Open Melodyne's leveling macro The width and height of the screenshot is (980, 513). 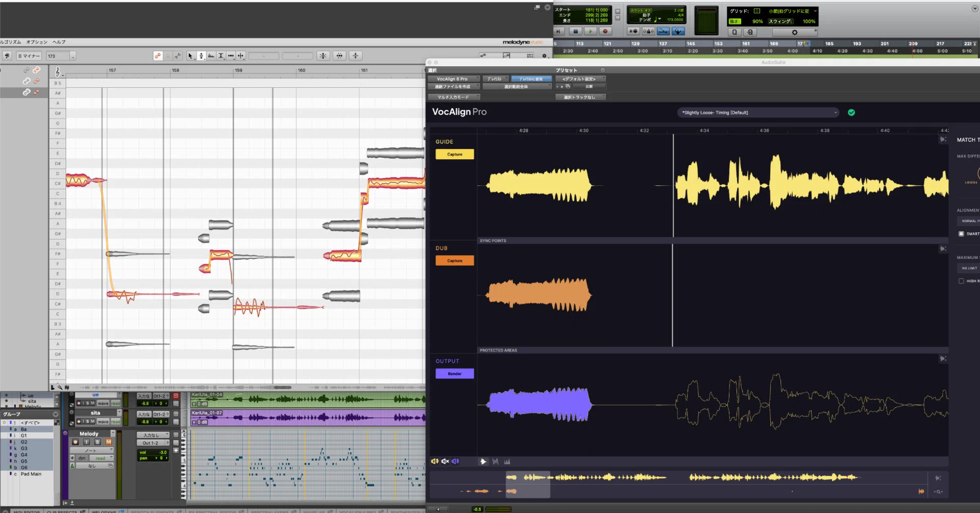356,56
